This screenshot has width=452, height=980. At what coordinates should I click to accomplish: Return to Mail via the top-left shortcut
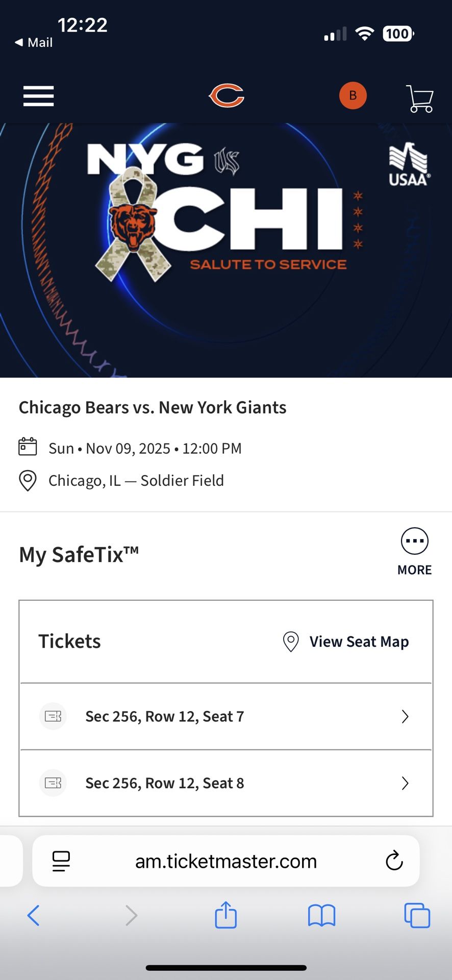33,42
